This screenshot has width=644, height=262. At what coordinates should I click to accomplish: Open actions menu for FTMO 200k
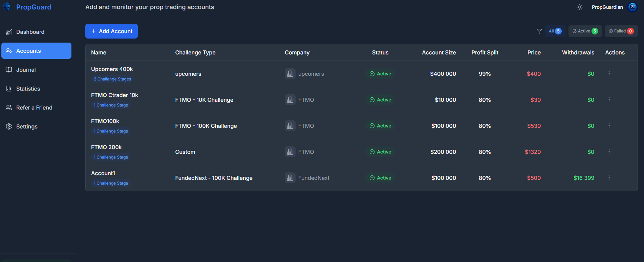(x=609, y=151)
